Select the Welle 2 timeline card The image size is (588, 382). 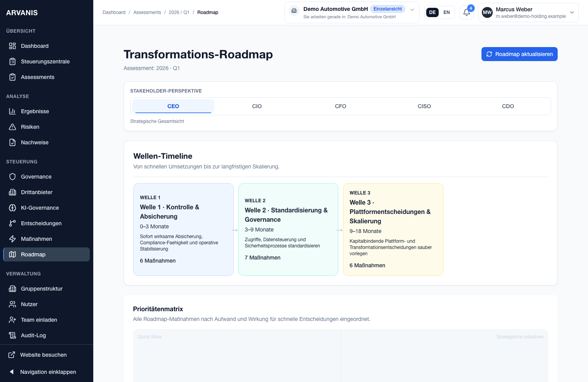pyautogui.click(x=288, y=230)
